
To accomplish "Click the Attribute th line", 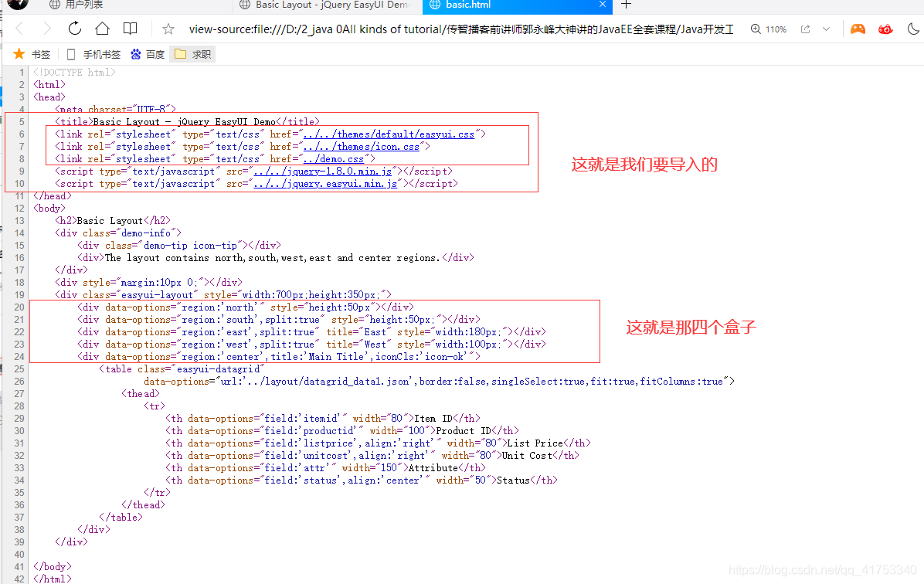I will 326,468.
